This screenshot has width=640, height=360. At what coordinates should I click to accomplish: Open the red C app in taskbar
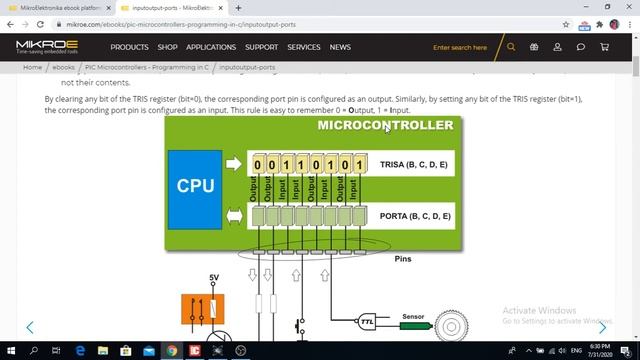click(195, 351)
